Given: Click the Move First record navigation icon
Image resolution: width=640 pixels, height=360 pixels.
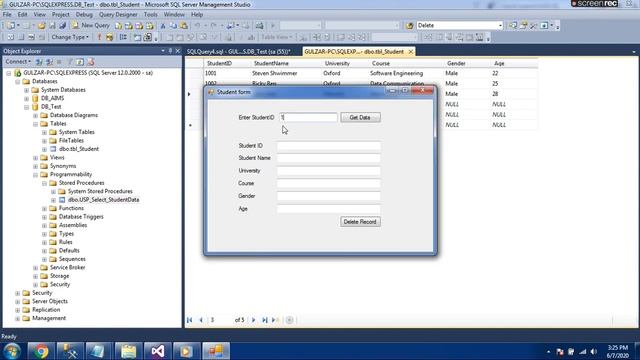Looking at the screenshot, I should coord(189,320).
